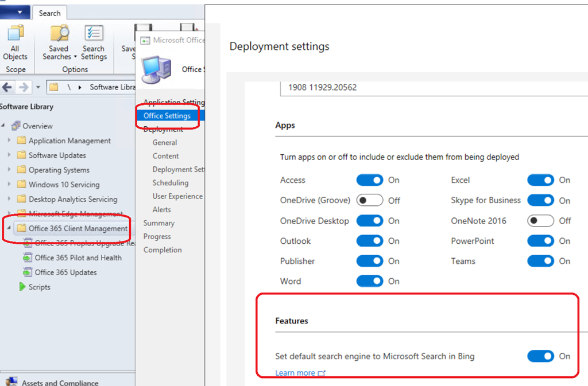Switch to the Search ribbon tab
This screenshot has height=386, width=588.
pos(49,13)
